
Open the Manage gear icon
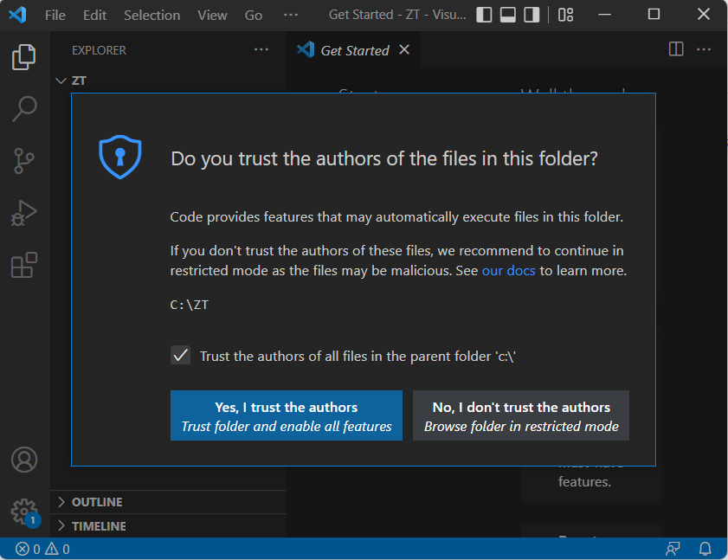tap(24, 512)
